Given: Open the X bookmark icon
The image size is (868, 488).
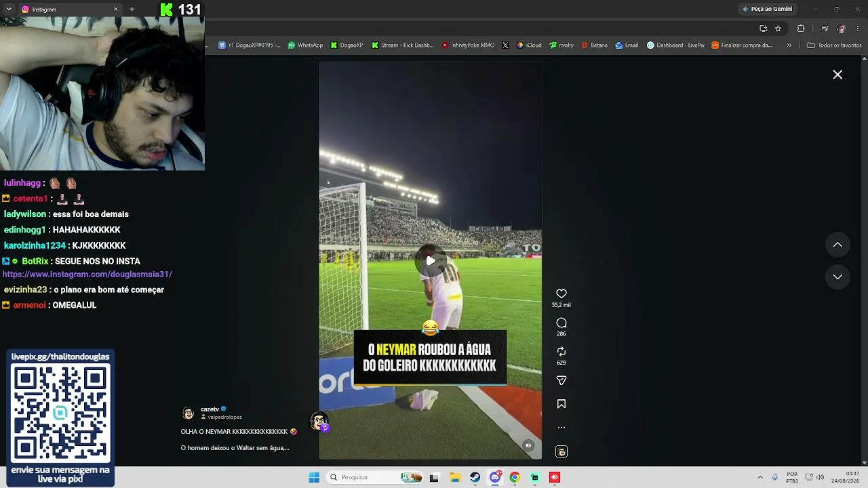Looking at the screenshot, I should tap(505, 45).
